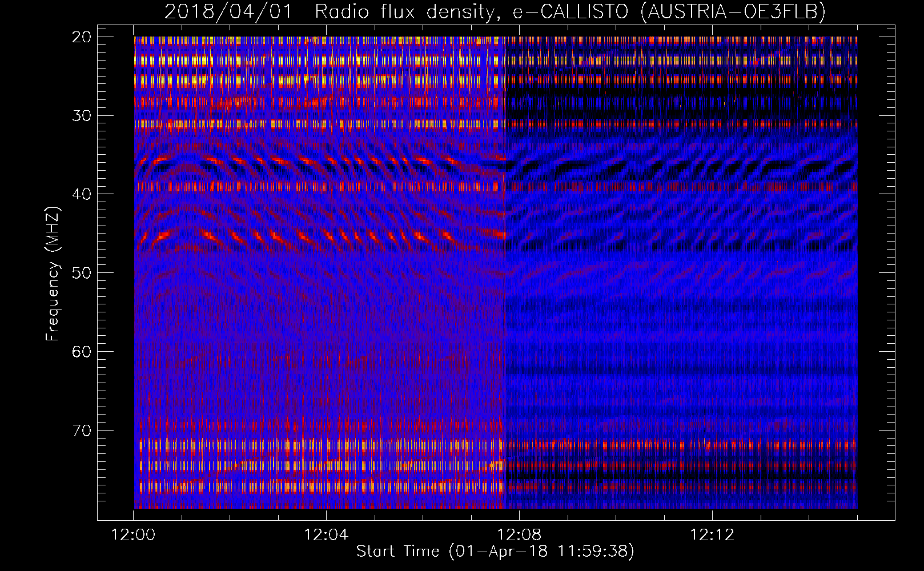Click the 40 MHz frequency tick label
Image resolution: width=924 pixels, height=571 pixels.
pos(82,194)
